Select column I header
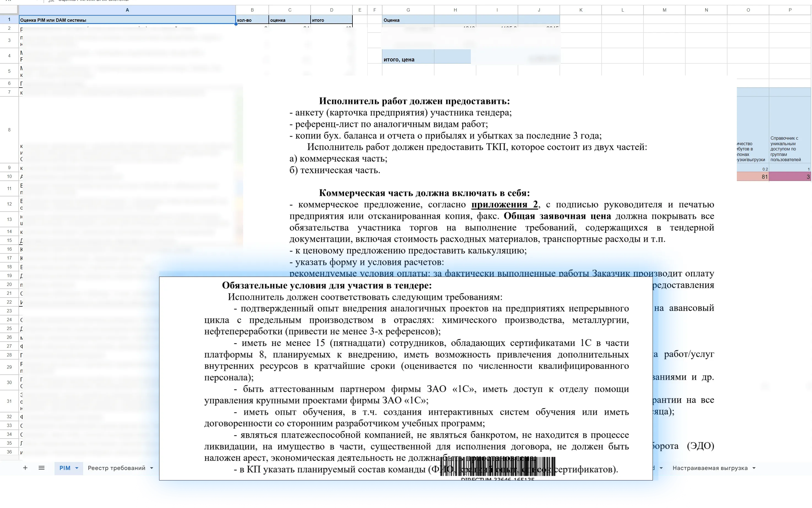Viewport: 812px width, 508px height. tap(497, 10)
